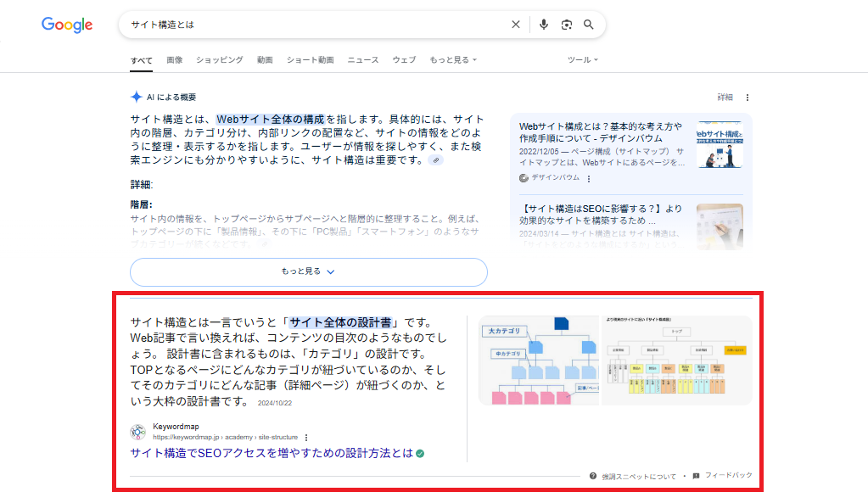Image resolution: width=868 pixels, height=503 pixels.
Task: Click the デザインバウム source name
Action: pos(555,177)
